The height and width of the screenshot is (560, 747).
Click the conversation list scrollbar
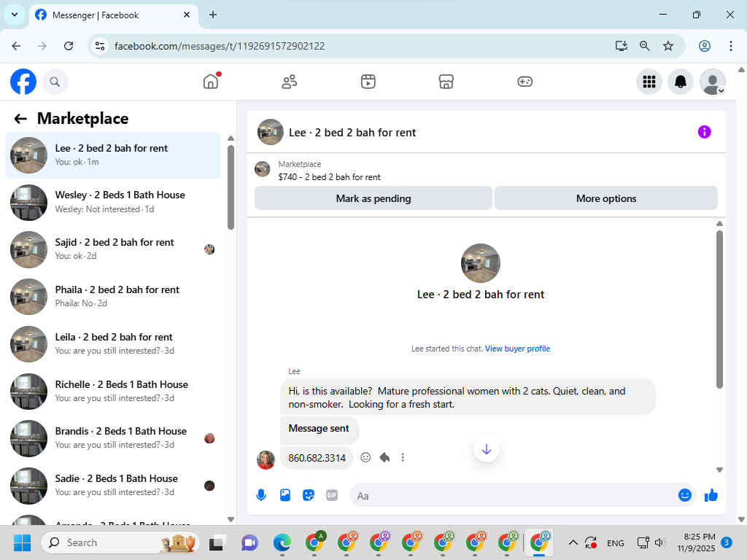231,187
